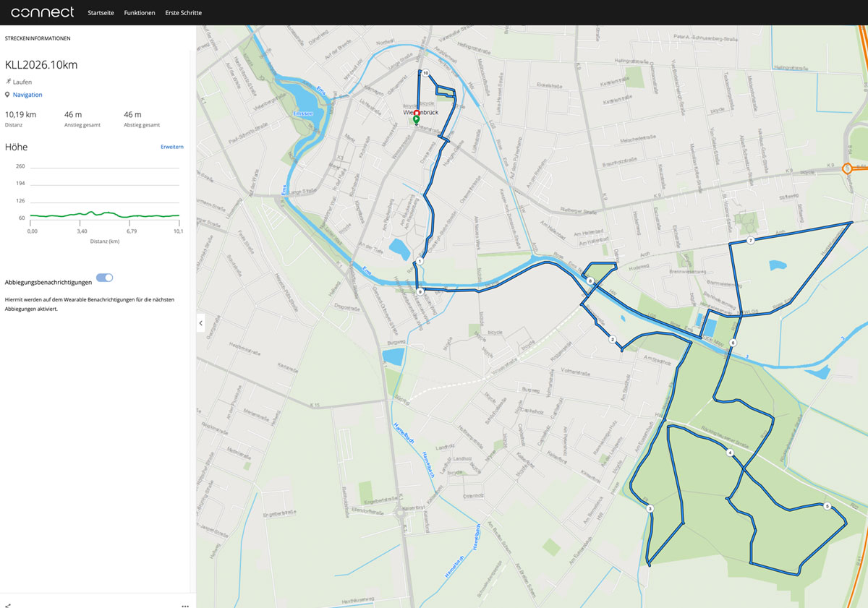Click kilometer marker 5 on the route
Viewport: 868px width, 608px height.
click(827, 506)
